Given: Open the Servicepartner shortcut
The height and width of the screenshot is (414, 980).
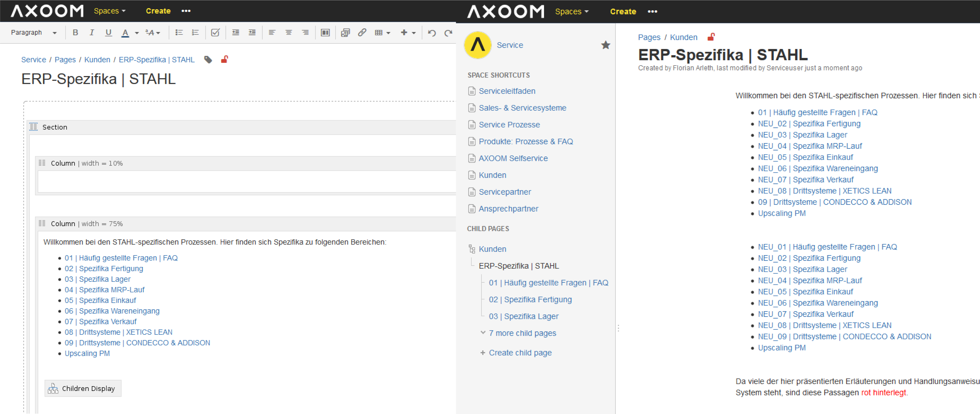Looking at the screenshot, I should coord(505,192).
